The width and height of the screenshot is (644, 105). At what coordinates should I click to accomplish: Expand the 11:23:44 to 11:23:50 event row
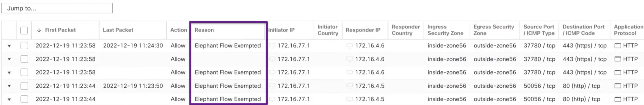[x=9, y=86]
